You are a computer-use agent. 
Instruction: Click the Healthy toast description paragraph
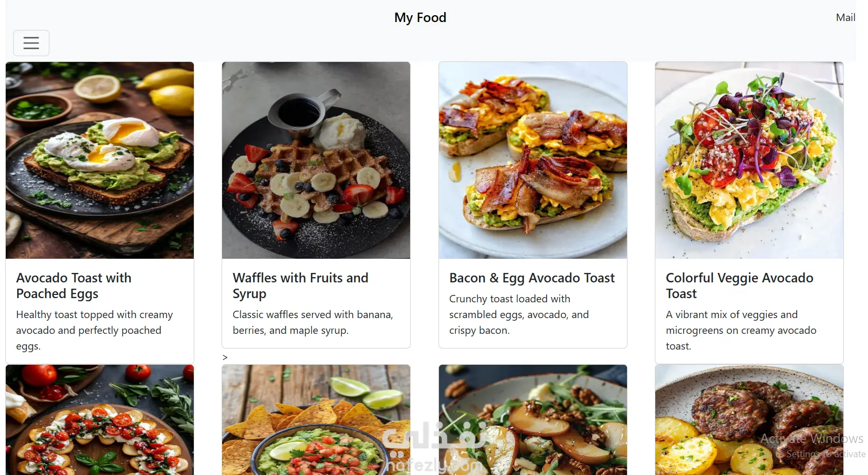coord(95,330)
